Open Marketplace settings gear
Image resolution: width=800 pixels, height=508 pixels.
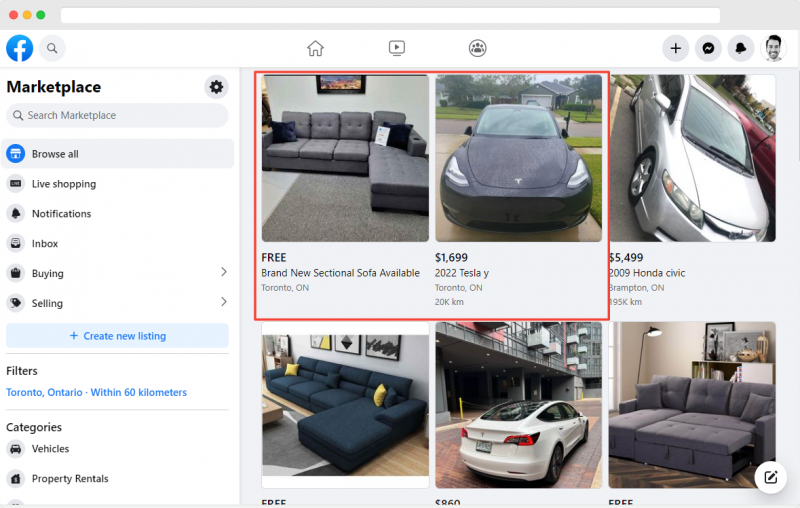216,87
